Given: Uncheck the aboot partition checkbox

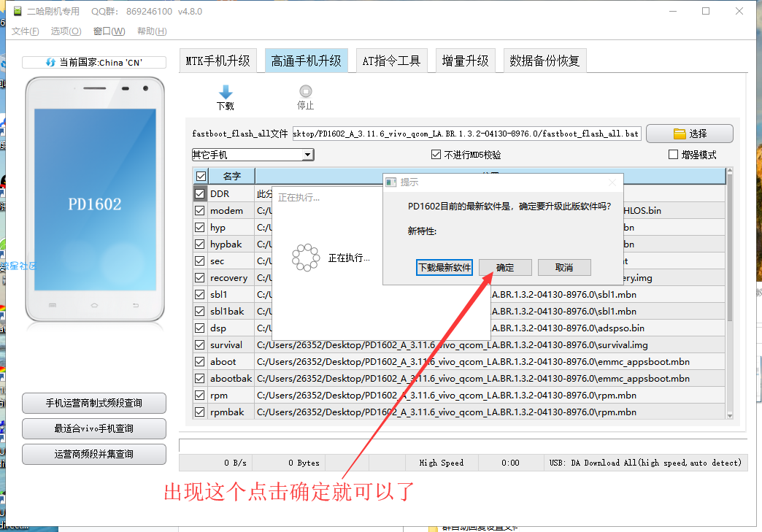Looking at the screenshot, I should 199,361.
